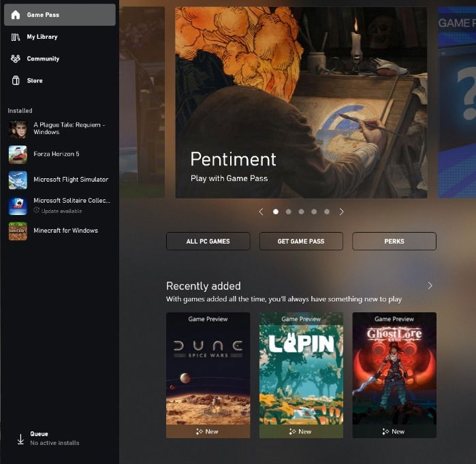Open the Dune Spice Wars game tile
476x464 pixels.
[208, 375]
